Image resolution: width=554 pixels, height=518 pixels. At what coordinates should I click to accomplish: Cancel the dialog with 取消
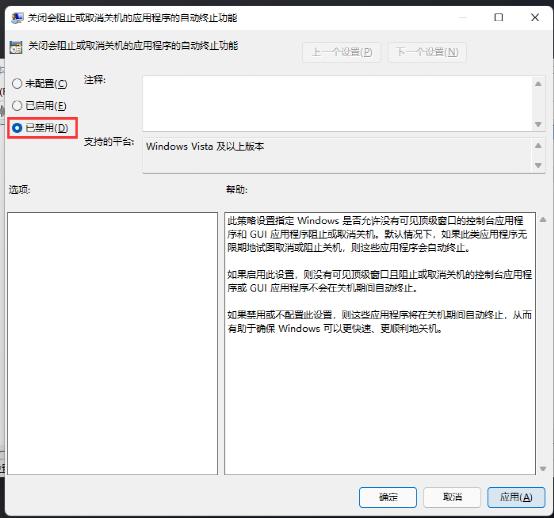point(452,497)
